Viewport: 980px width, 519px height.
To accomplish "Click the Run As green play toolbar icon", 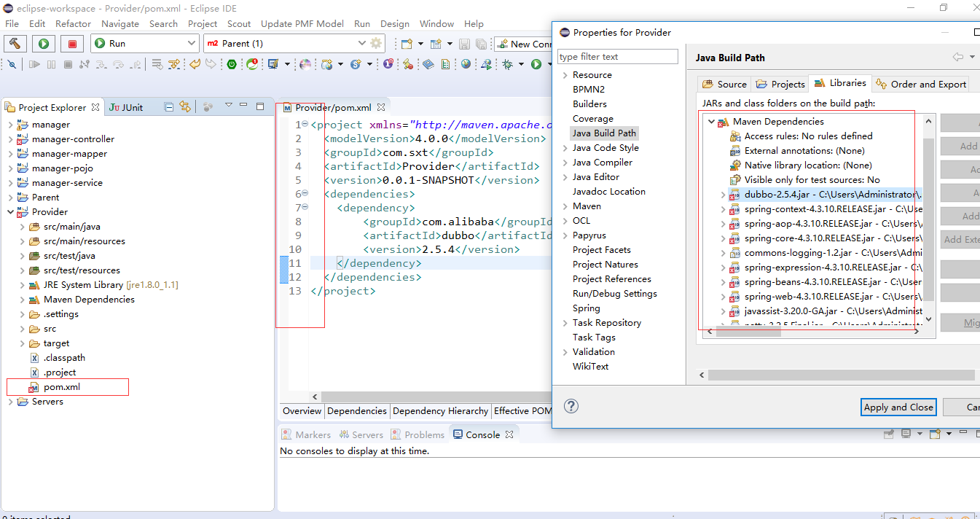I will 537,64.
